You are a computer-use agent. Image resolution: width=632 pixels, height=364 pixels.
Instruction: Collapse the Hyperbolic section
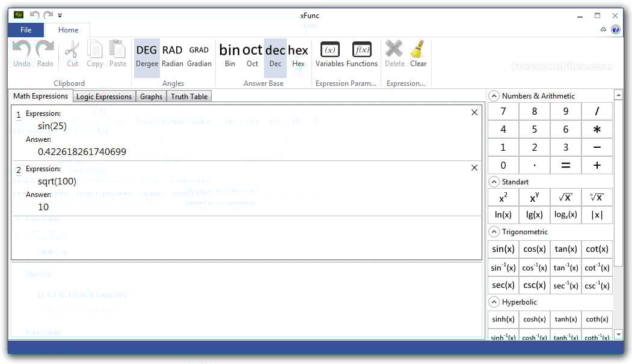494,302
